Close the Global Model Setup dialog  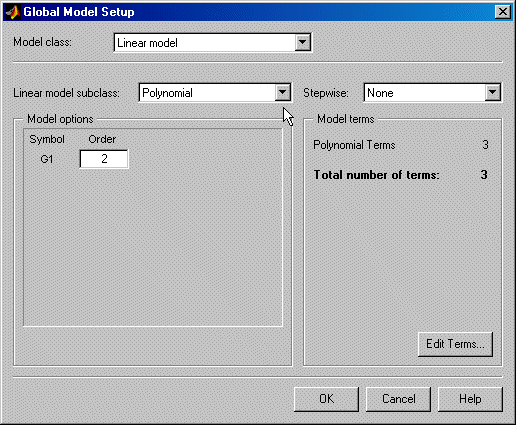(x=503, y=12)
